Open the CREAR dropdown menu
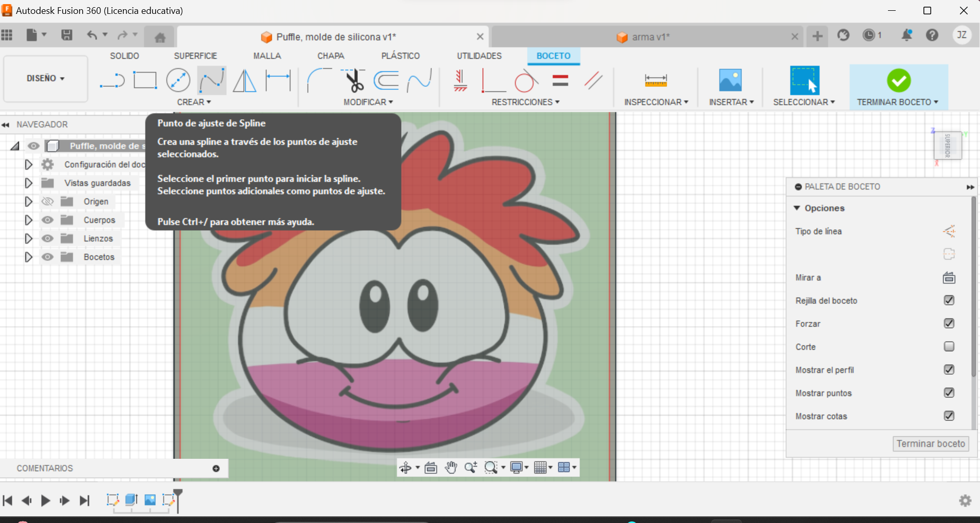980x523 pixels. 194,102
